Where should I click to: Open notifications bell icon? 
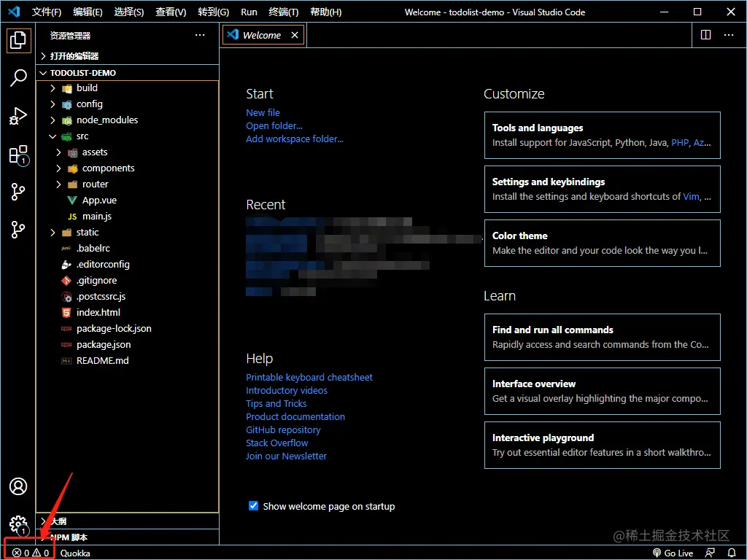tap(731, 553)
